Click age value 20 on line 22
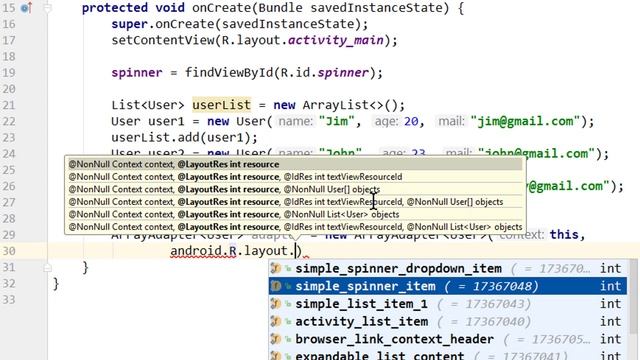This screenshot has width=640, height=360. tap(411, 121)
